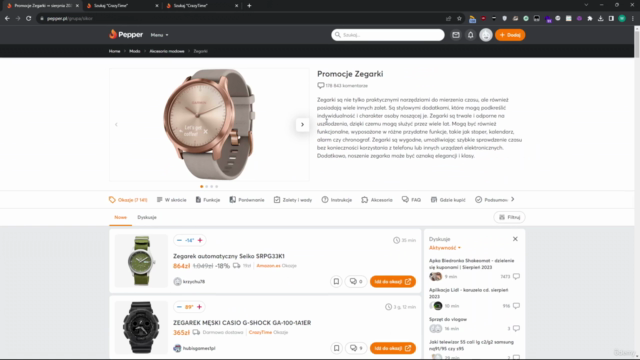Screen dimensions: 640x360
Task: Switch to the Nowe tab
Action: 120,218
